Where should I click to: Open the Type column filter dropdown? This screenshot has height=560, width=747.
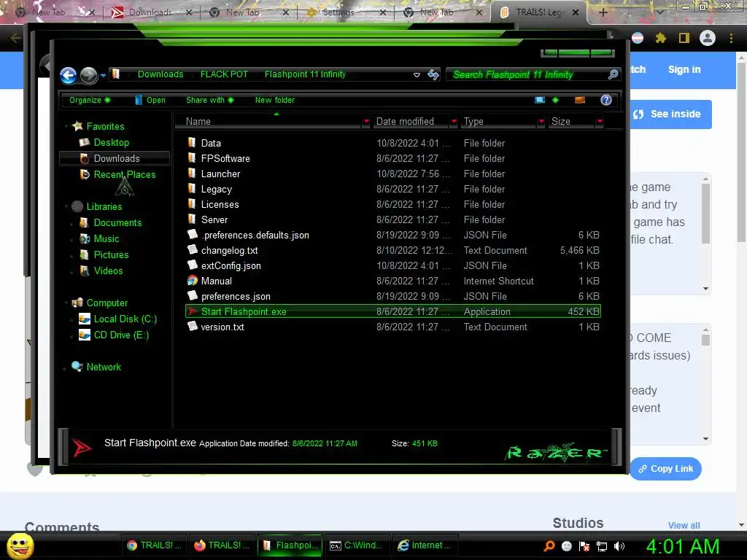click(x=541, y=122)
